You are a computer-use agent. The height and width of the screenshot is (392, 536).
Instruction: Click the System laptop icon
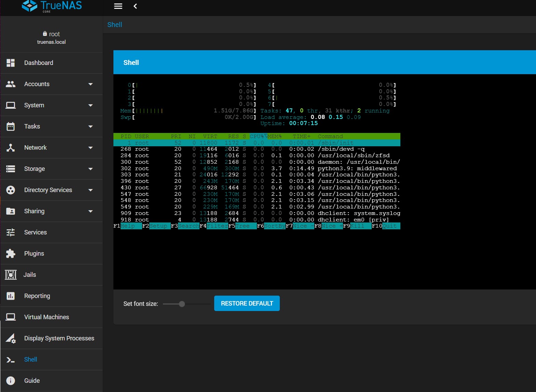[11, 105]
